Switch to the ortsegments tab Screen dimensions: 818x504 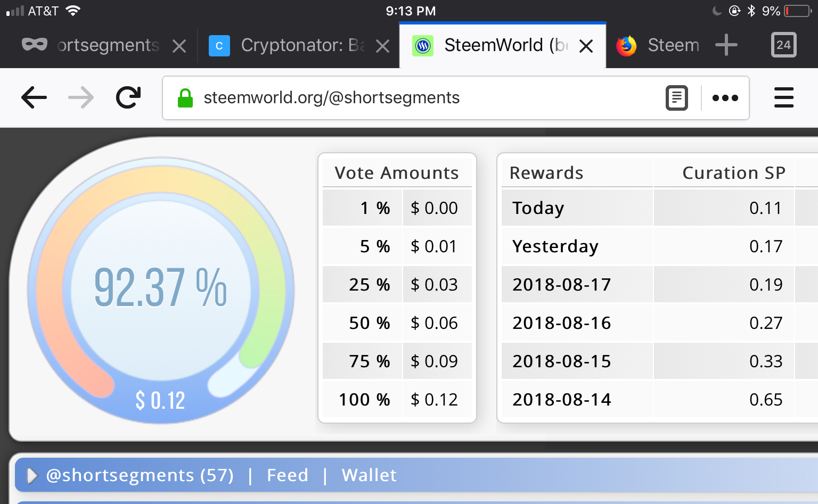pyautogui.click(x=99, y=46)
